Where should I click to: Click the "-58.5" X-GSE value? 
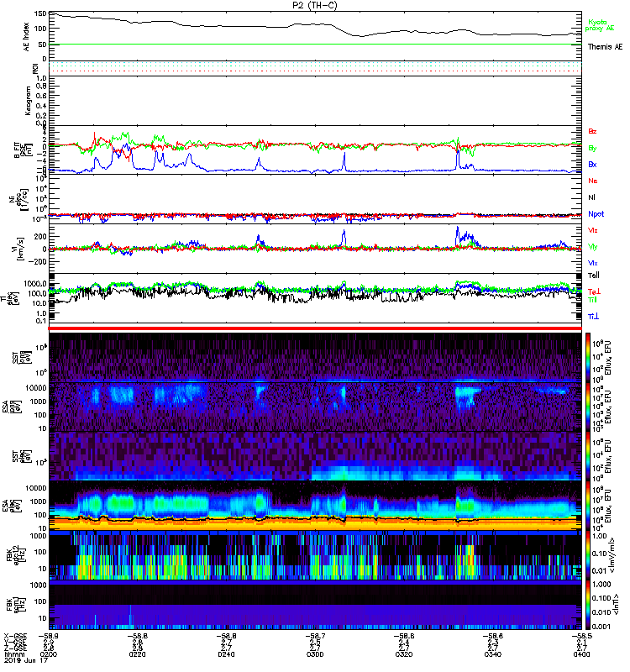click(x=581, y=636)
